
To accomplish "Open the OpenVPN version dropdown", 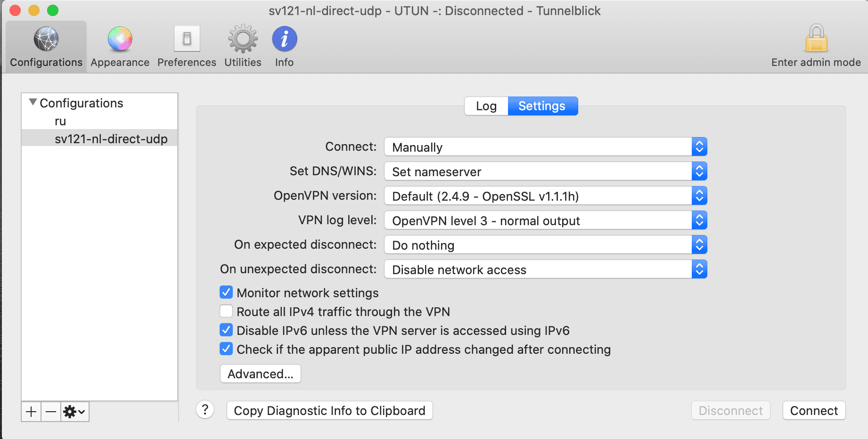I will (x=545, y=196).
